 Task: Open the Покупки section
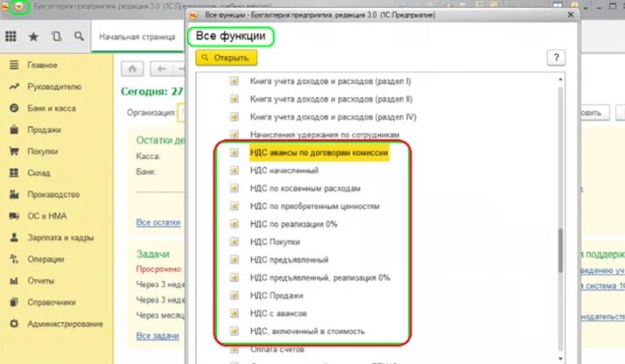tap(42, 151)
